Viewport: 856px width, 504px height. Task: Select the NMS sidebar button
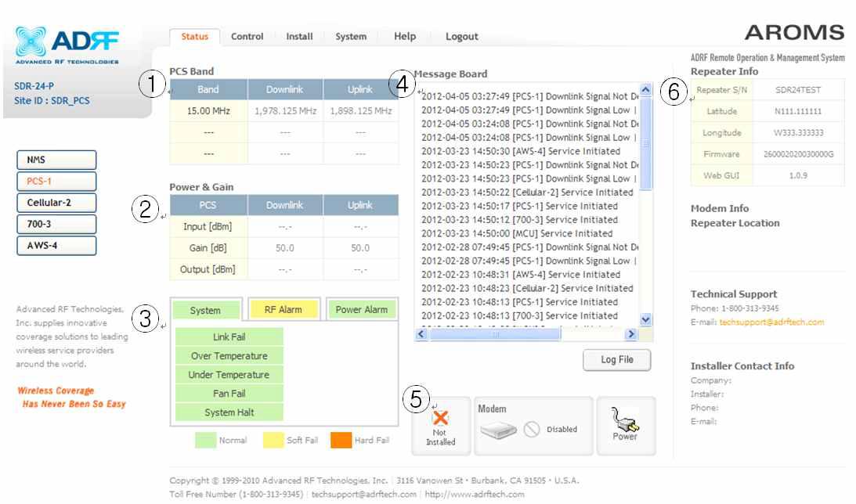pos(56,160)
